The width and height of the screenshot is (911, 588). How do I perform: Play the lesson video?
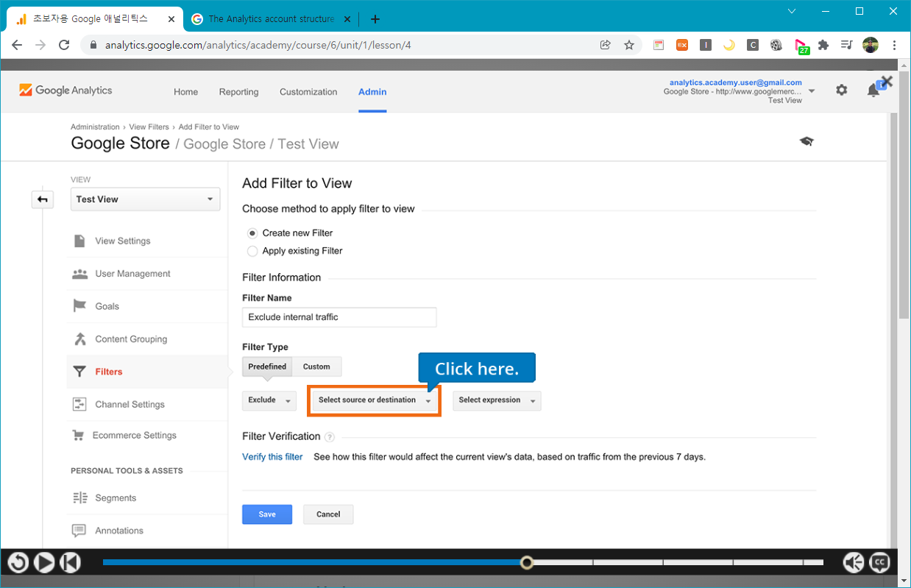pos(44,563)
